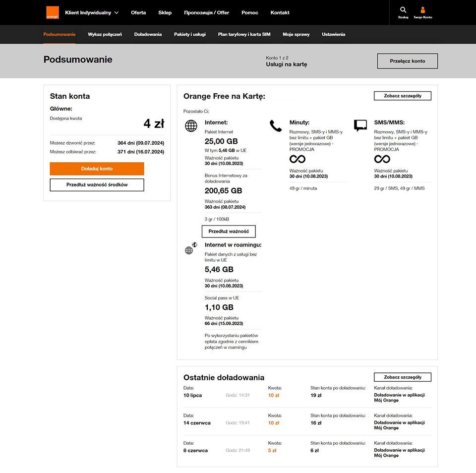Click the Orange logo in header
The image size is (476, 473).
(x=52, y=12)
